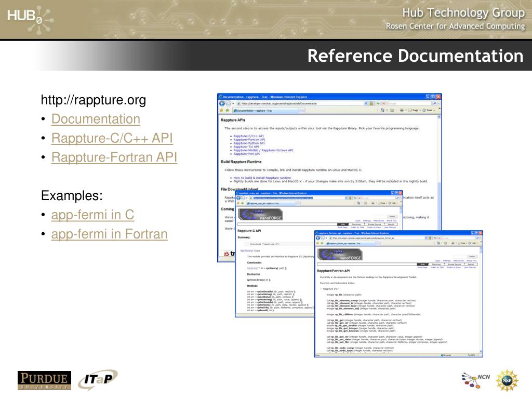Select Roadmap tab in Fortran API page

click(436, 264)
